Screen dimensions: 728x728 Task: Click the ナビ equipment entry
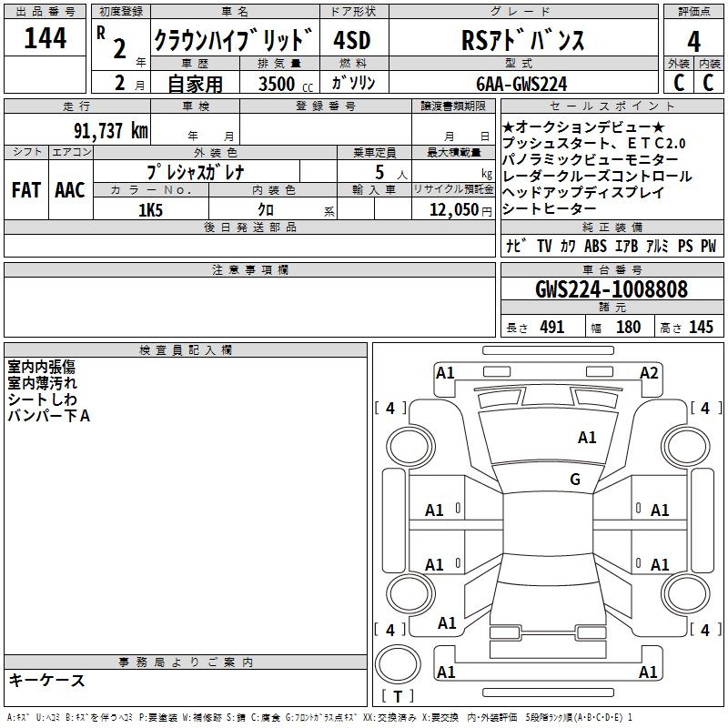point(516,246)
